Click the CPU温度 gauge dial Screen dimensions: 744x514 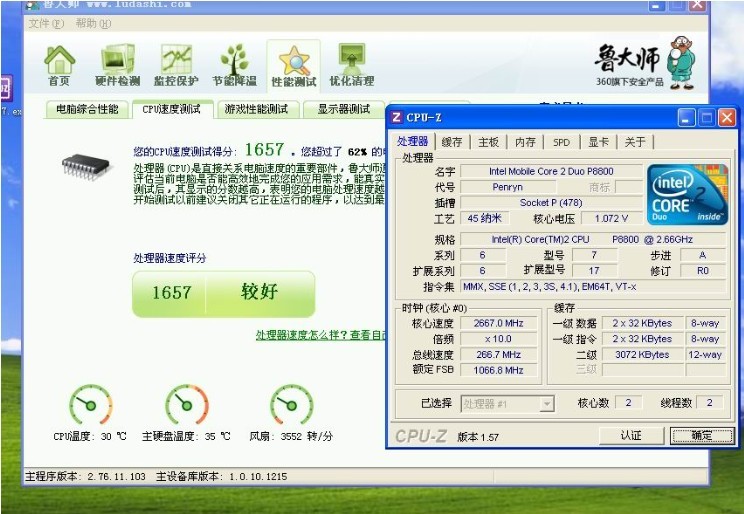tap(91, 404)
